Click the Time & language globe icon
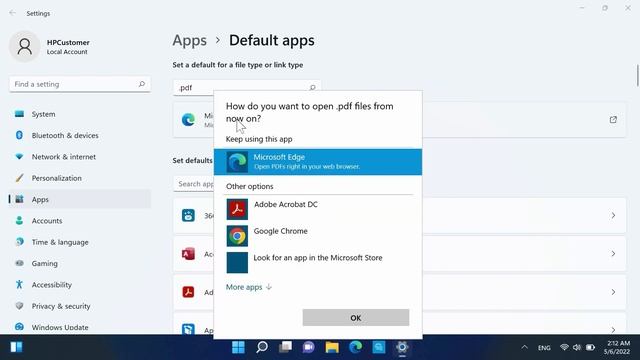This screenshot has width=640, height=360. pyautogui.click(x=19, y=242)
